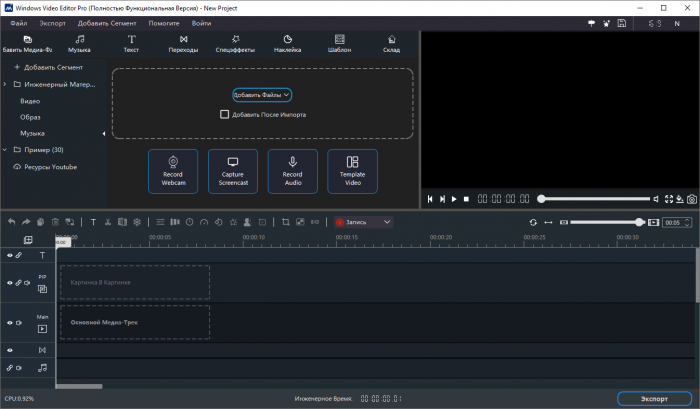
Task: Open the Экспорт menu
Action: [52, 22]
